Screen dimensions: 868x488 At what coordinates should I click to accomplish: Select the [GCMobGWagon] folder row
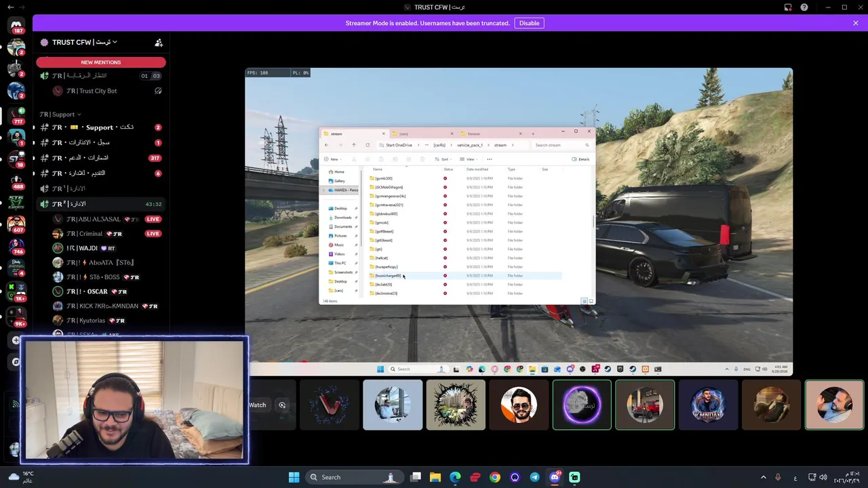coord(465,187)
